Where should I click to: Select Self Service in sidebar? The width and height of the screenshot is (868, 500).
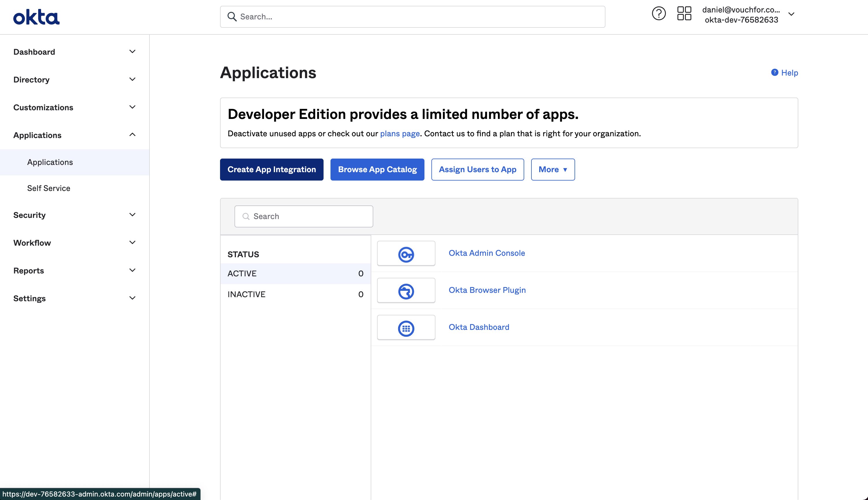(49, 188)
